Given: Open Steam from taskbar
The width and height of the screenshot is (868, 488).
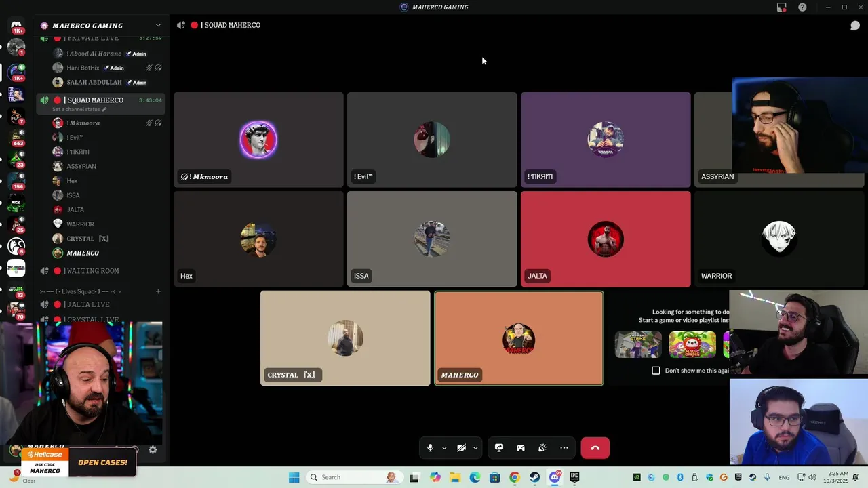Looking at the screenshot, I should (x=534, y=477).
